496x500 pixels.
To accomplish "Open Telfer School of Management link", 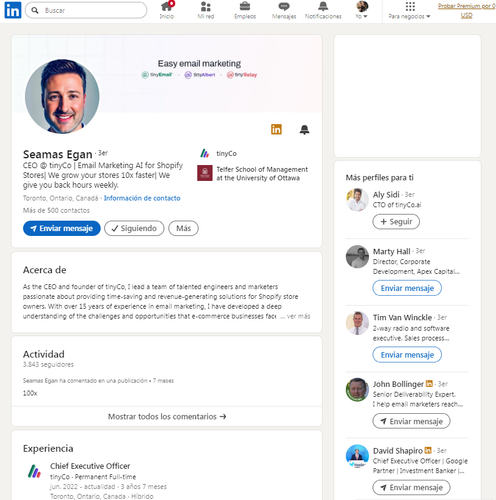I will 262,173.
